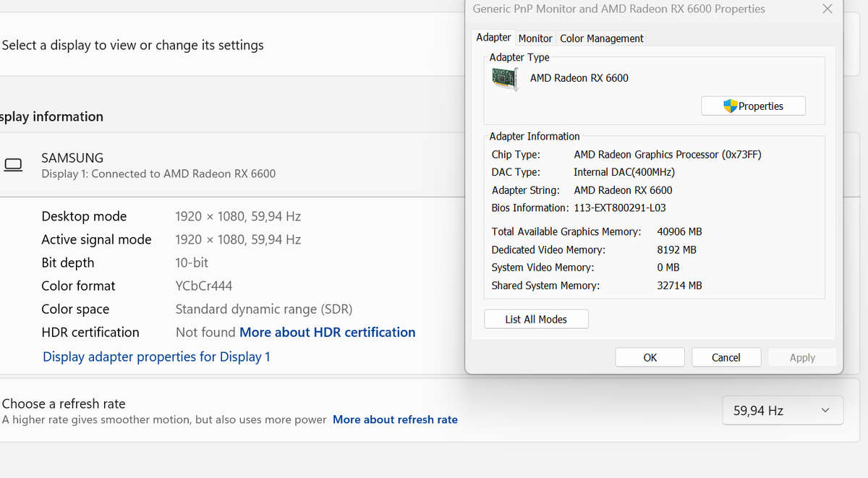Click the dialog title bar text

(618, 9)
